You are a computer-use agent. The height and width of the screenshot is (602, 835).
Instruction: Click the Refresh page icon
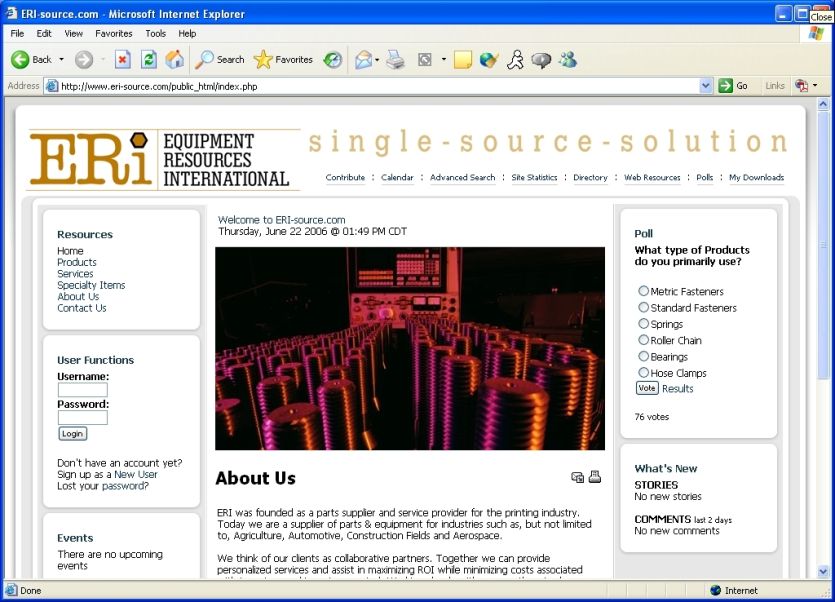click(x=148, y=60)
